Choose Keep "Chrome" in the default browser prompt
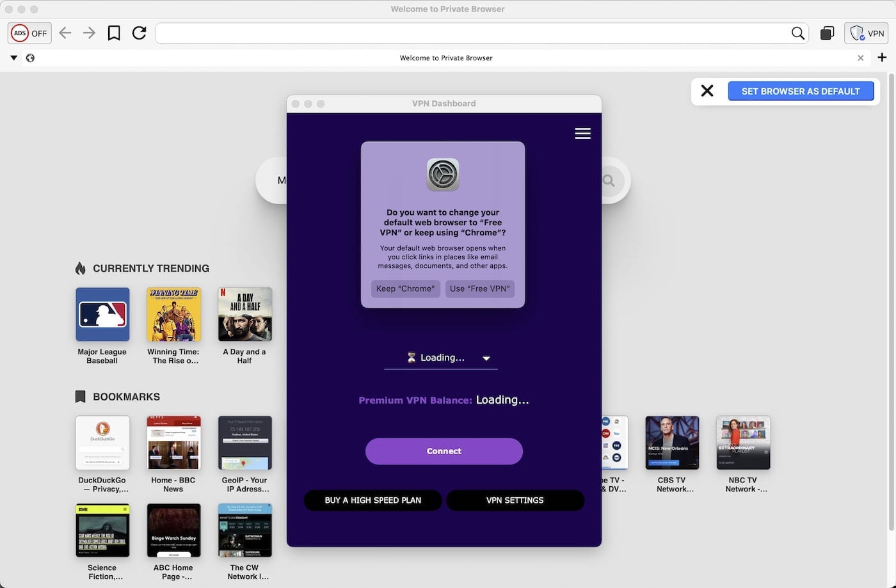Viewport: 896px width, 588px height. point(405,289)
